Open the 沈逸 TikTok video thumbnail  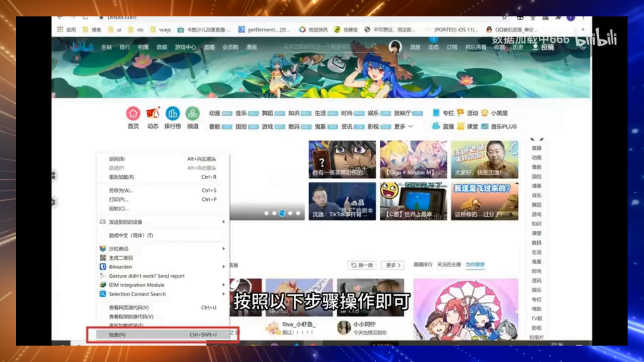[342, 201]
